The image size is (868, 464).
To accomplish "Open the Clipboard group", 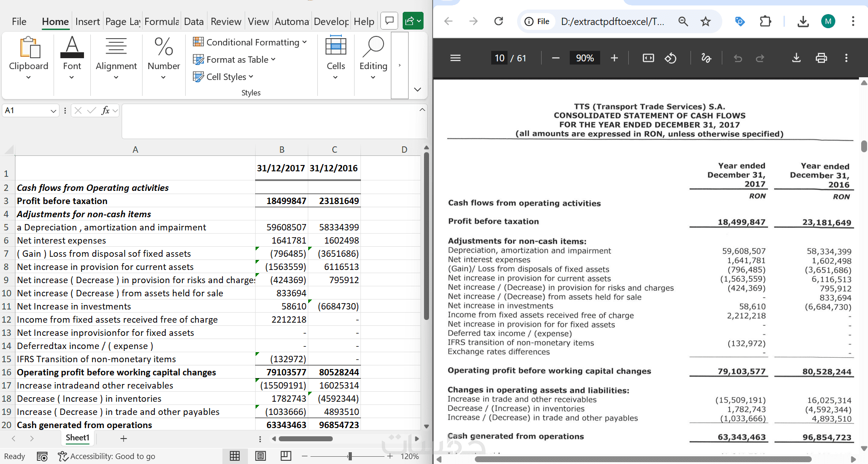I will tap(29, 58).
